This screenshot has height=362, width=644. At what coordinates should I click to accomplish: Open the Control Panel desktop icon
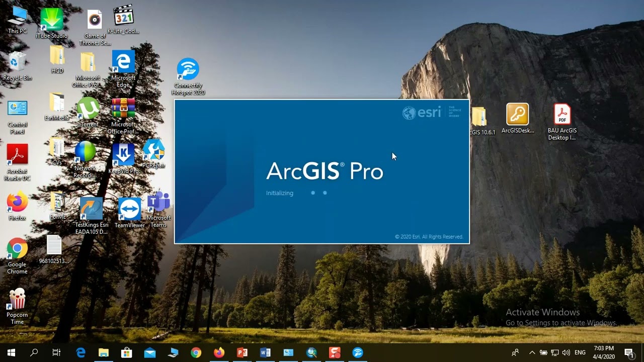pos(17,117)
